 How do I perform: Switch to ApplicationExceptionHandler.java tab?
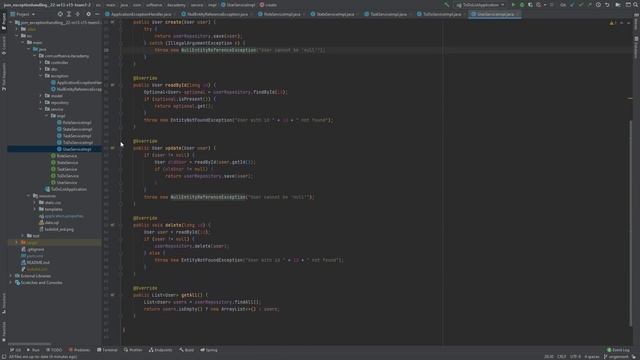pos(140,14)
